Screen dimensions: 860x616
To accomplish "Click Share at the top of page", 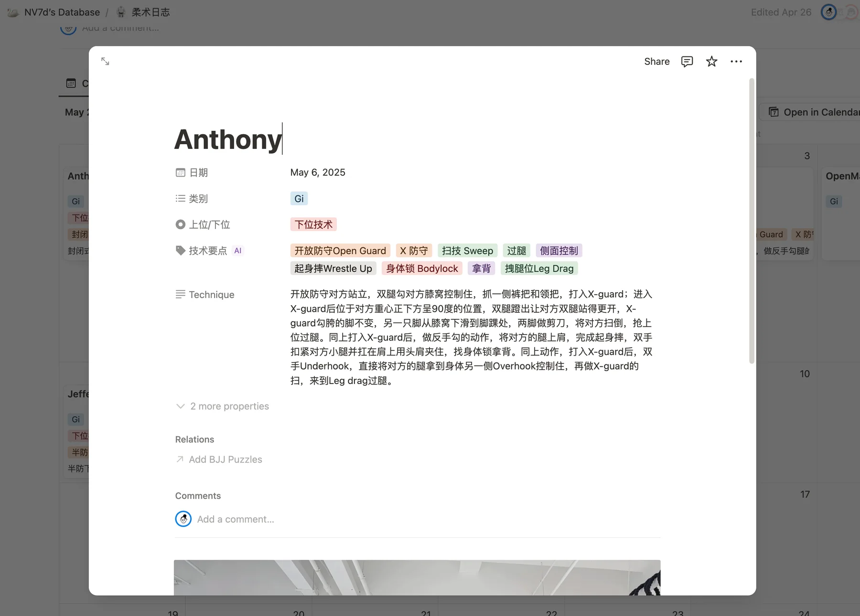I will [x=656, y=62].
